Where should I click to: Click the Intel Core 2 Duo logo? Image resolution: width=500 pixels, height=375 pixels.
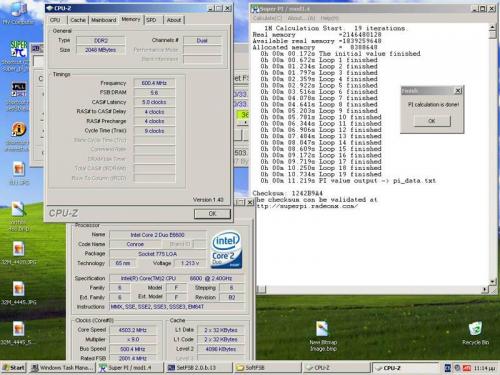[x=226, y=250]
